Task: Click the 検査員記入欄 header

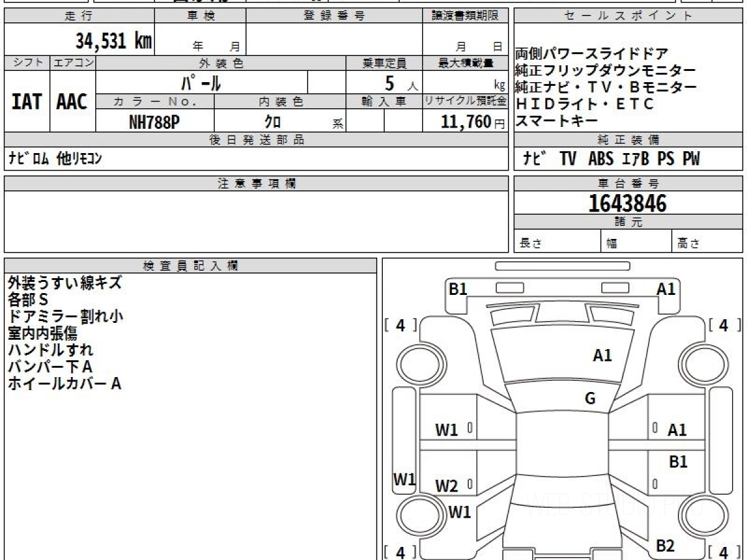Action: [190, 266]
